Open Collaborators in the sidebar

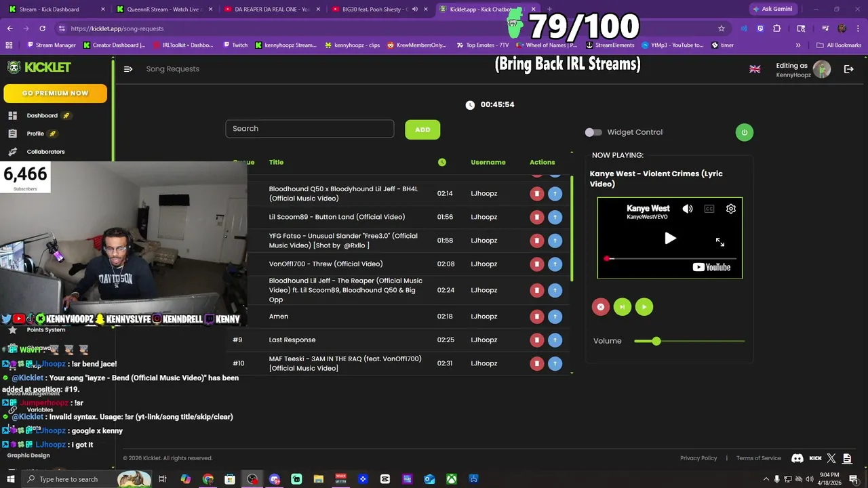point(45,152)
